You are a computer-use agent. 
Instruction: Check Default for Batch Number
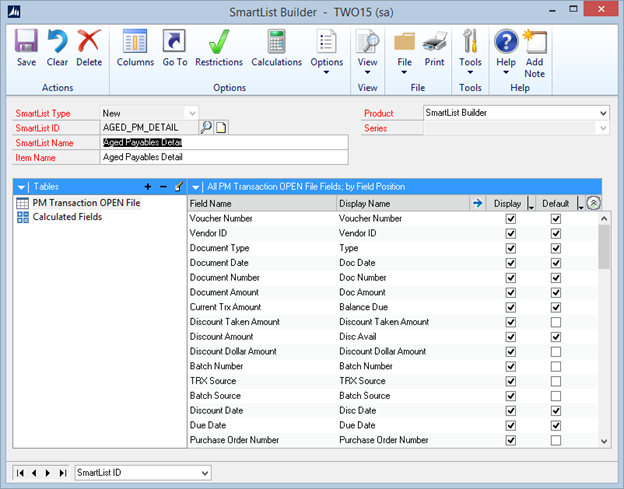(x=556, y=366)
